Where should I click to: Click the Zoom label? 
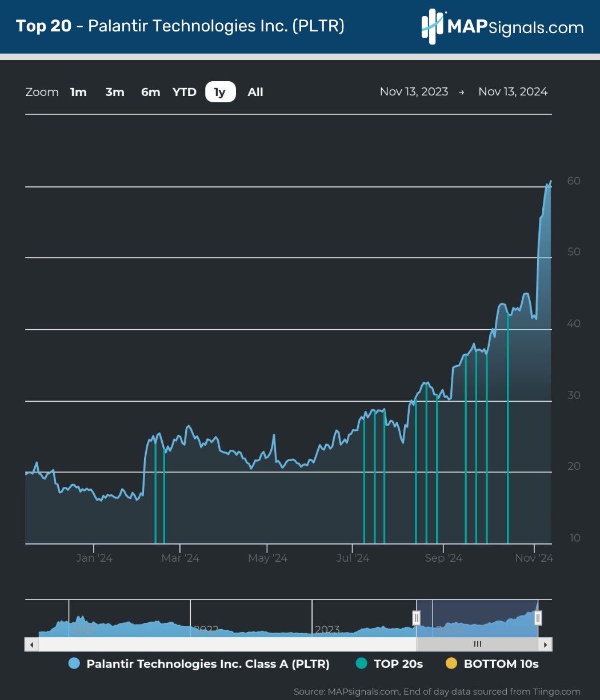tap(42, 92)
